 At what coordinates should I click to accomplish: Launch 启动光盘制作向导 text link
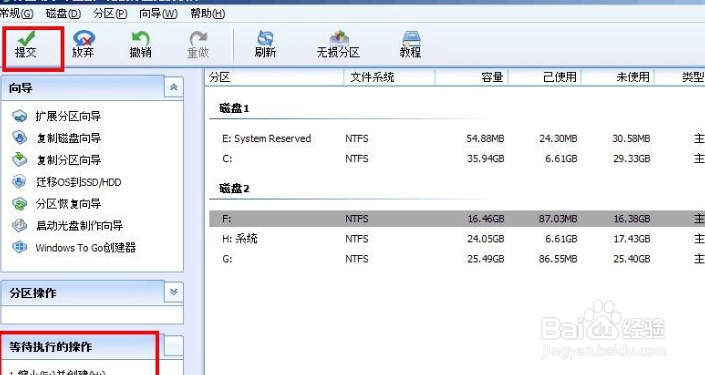coord(79,226)
